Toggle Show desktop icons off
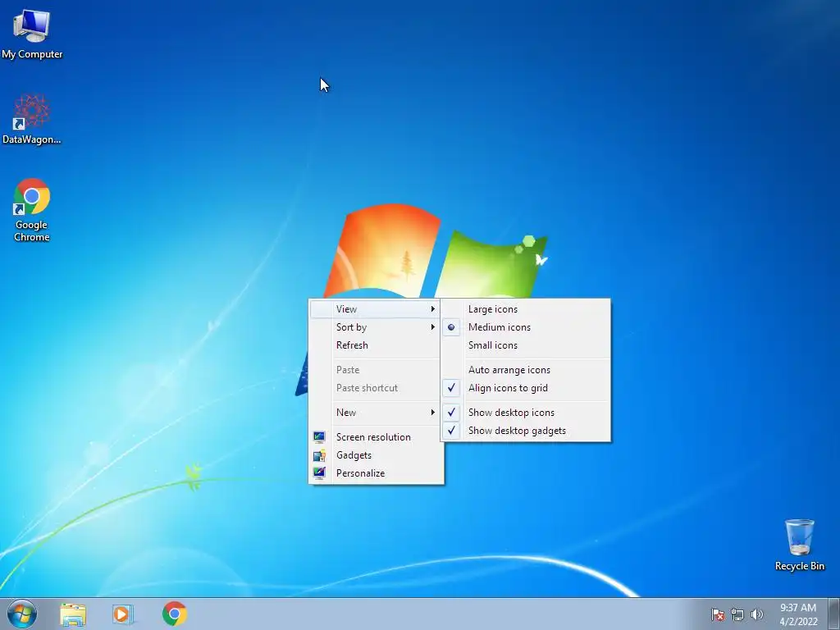The width and height of the screenshot is (840, 630). coord(526,413)
